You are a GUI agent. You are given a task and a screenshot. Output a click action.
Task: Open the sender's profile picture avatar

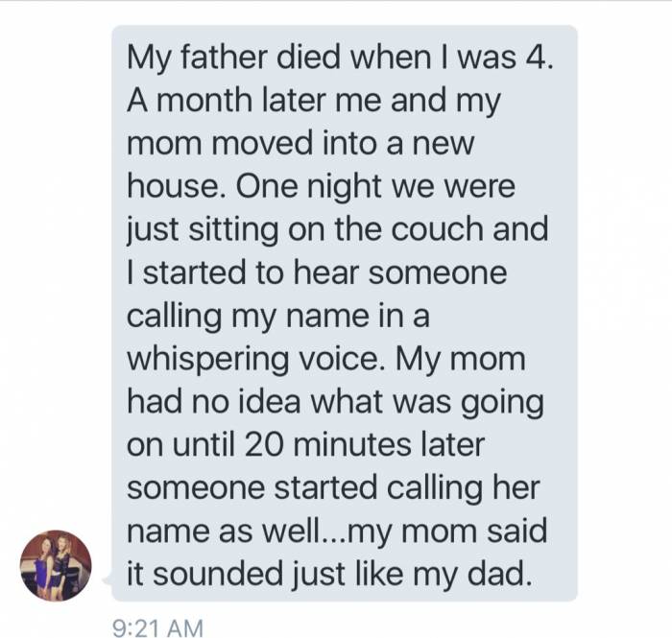56,566
